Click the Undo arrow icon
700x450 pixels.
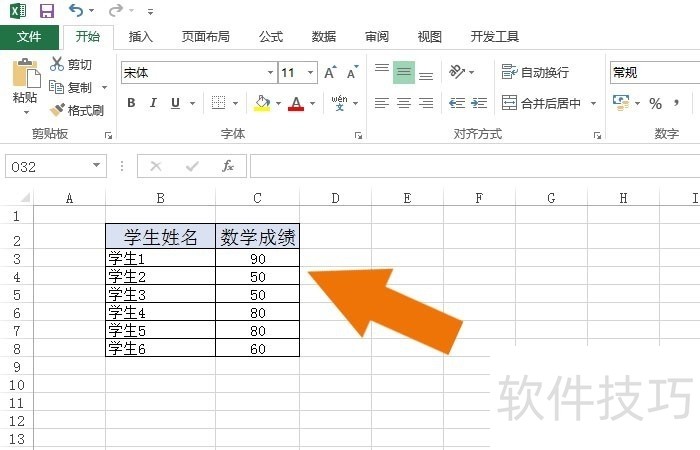pos(76,10)
